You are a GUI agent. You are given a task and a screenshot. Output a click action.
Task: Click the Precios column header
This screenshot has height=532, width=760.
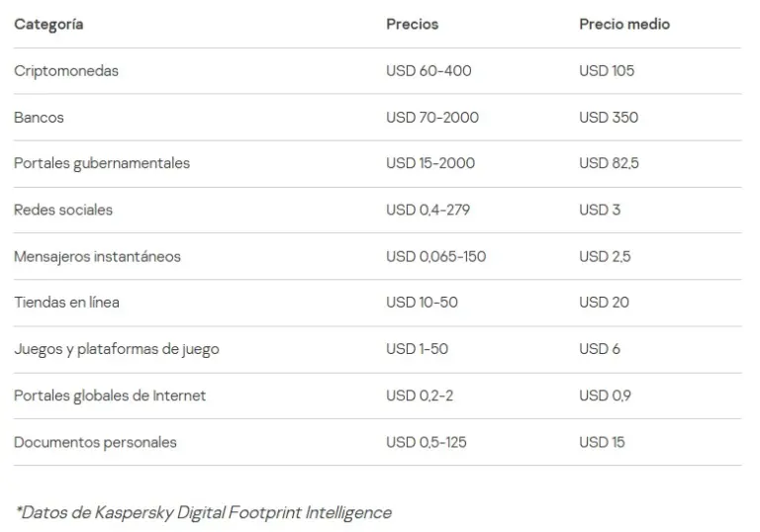412,25
